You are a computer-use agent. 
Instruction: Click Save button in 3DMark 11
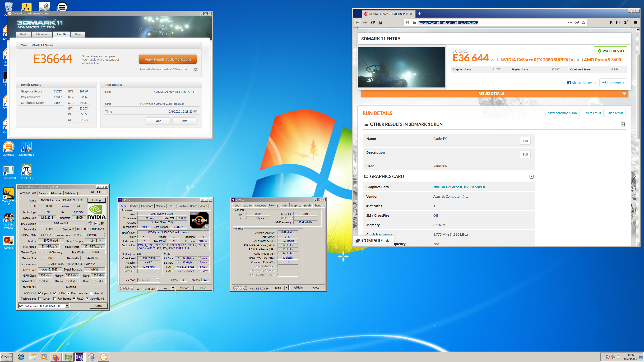184,121
